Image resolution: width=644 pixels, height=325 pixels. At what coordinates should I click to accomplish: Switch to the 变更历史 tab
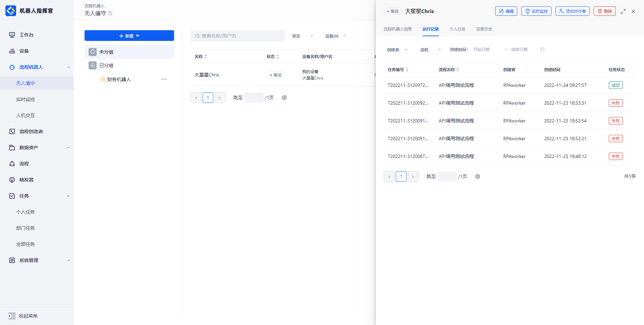[x=484, y=29]
